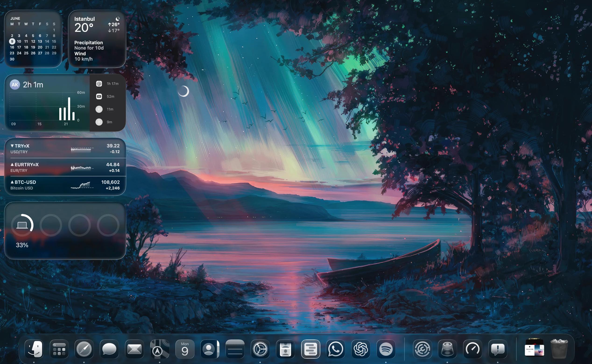This screenshot has width=592, height=364.
Task: Open Contacts app in the dock
Action: click(210, 349)
